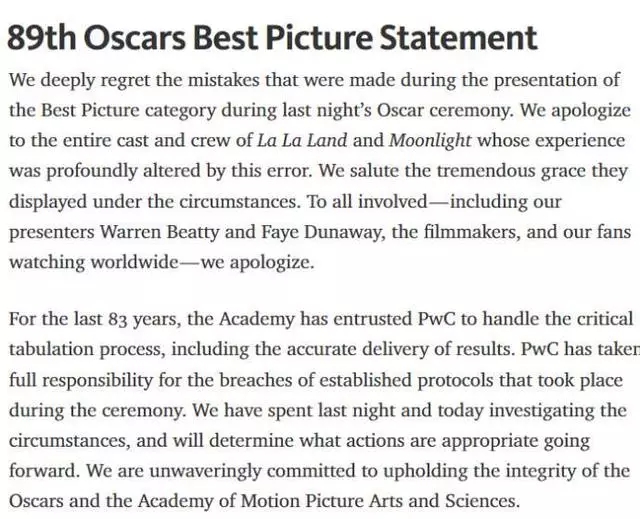640x519 pixels.
Task: Click the words "watching worldwide"
Action: [93, 262]
